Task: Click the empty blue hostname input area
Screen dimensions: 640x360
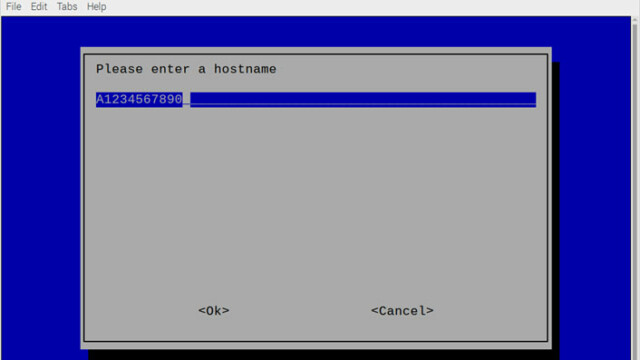Action: 363,100
